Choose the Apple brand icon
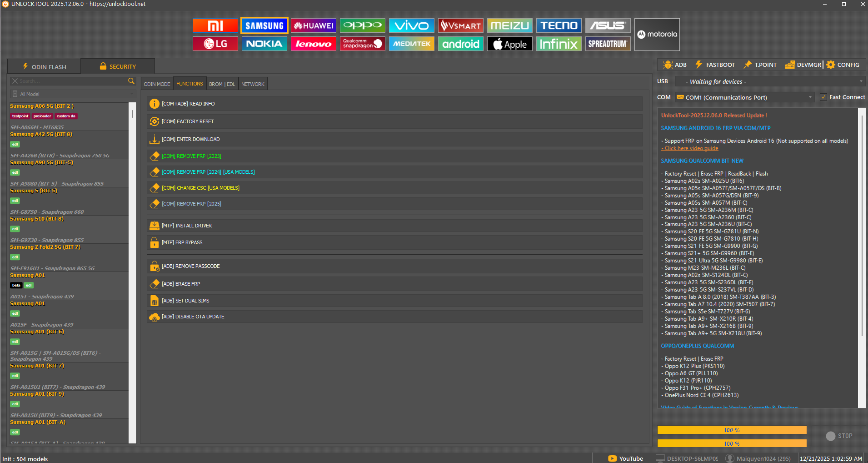The width and height of the screenshot is (868, 463). click(509, 44)
